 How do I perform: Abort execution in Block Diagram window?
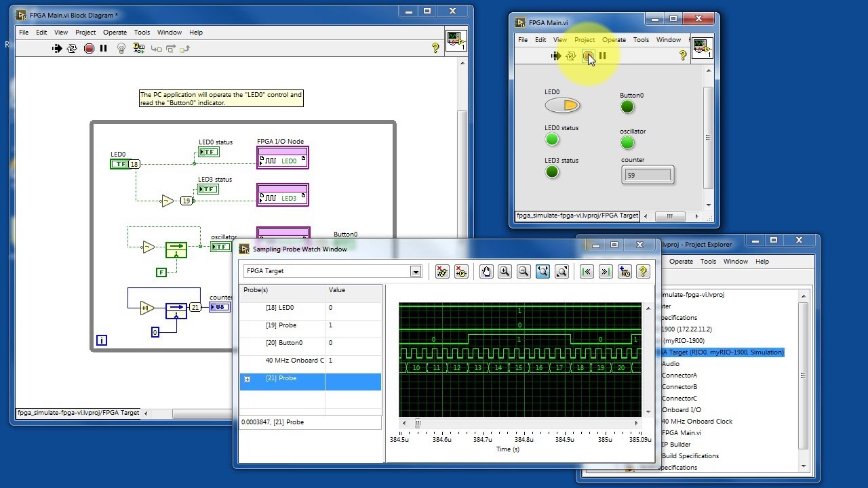[x=89, y=48]
